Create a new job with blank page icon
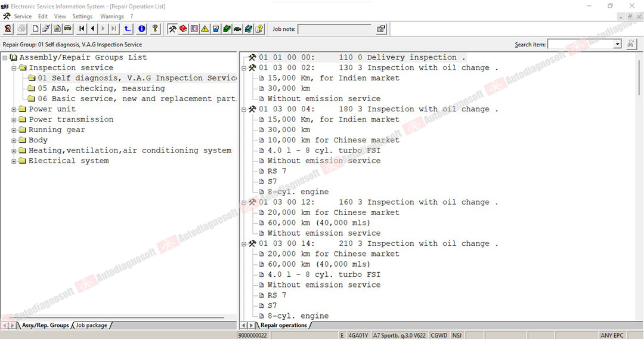 35,29
